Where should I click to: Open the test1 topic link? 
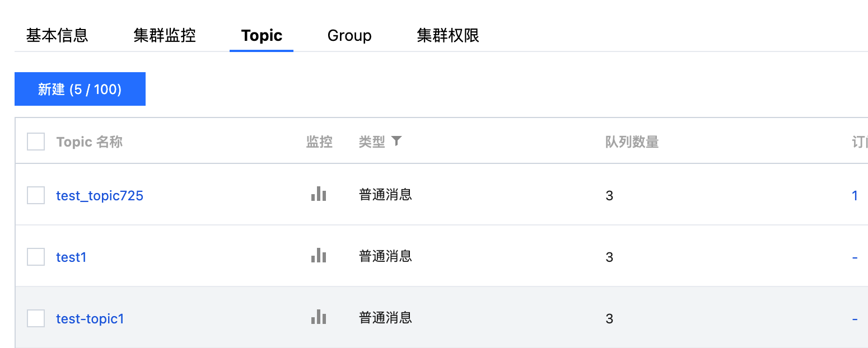71,257
